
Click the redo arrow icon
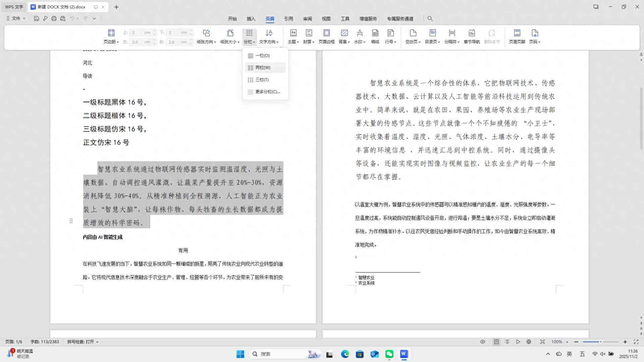(86, 18)
